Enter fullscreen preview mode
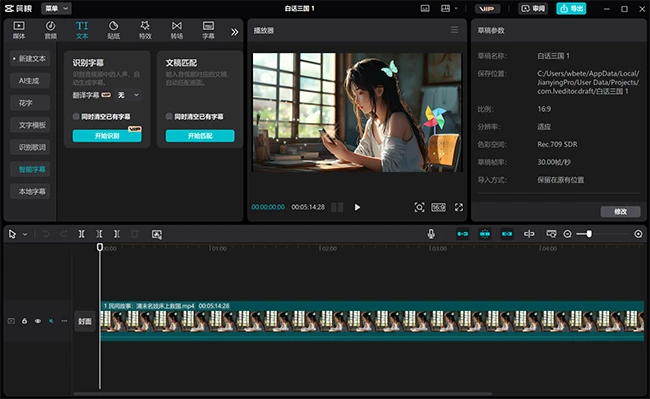This screenshot has width=650, height=399. click(458, 207)
